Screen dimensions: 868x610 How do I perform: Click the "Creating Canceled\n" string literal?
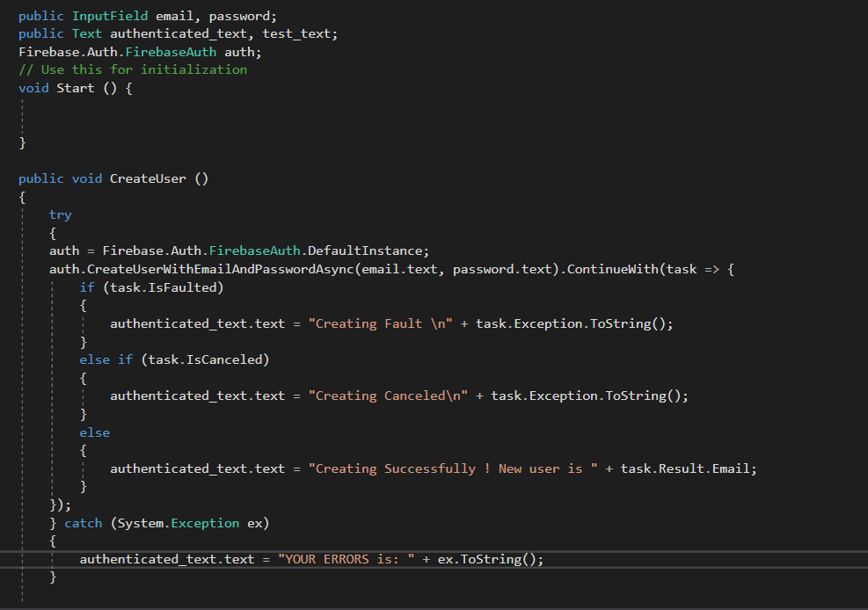pyautogui.click(x=387, y=396)
